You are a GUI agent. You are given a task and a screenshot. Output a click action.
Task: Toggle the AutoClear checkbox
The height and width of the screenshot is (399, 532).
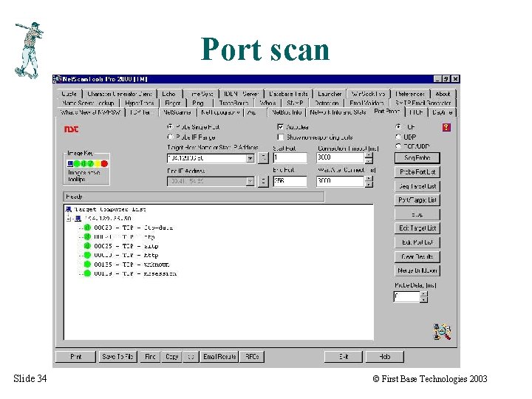click(x=281, y=127)
